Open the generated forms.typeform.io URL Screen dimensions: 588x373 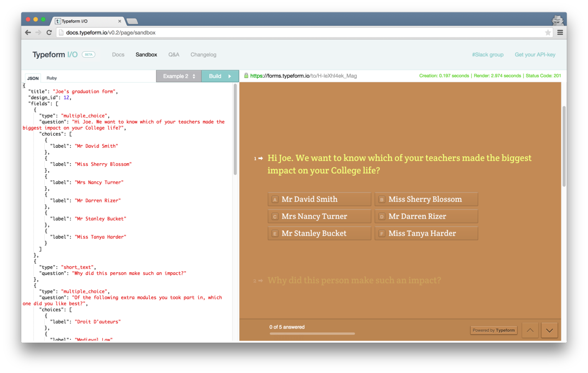304,76
